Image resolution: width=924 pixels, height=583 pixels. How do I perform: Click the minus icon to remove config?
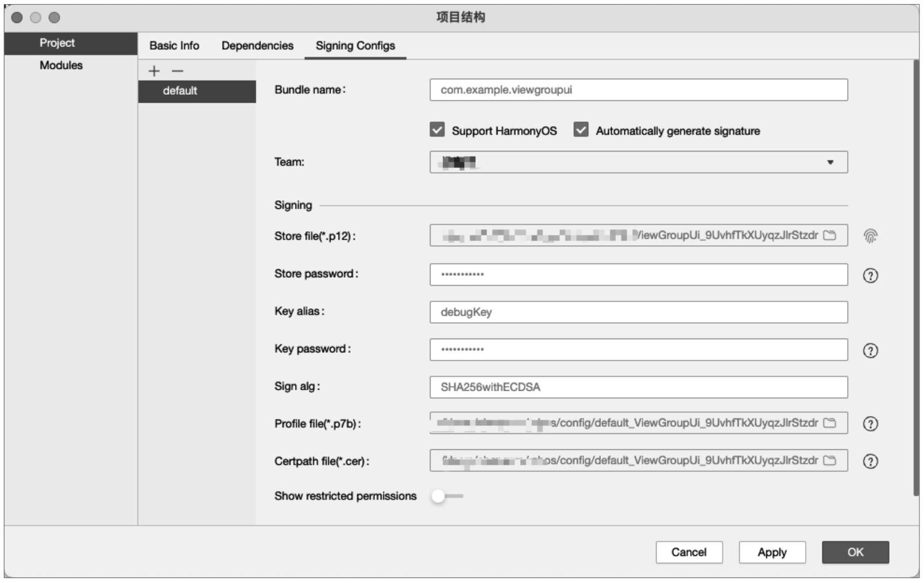coord(177,71)
